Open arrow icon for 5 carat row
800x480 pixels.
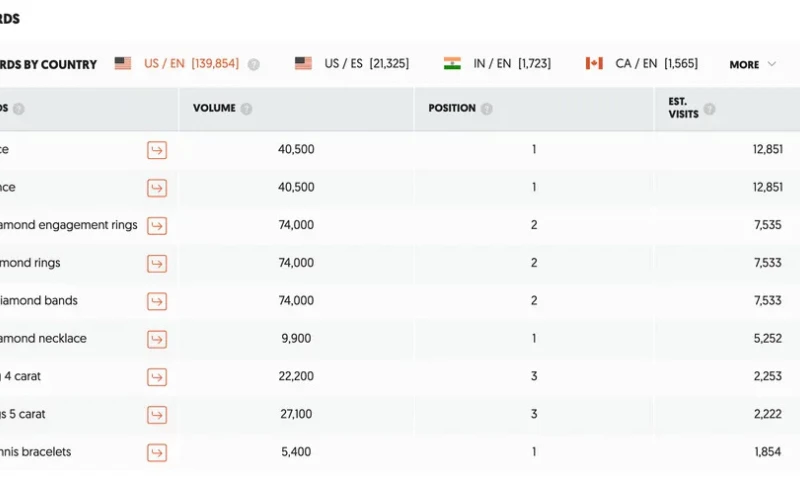pyautogui.click(x=157, y=415)
